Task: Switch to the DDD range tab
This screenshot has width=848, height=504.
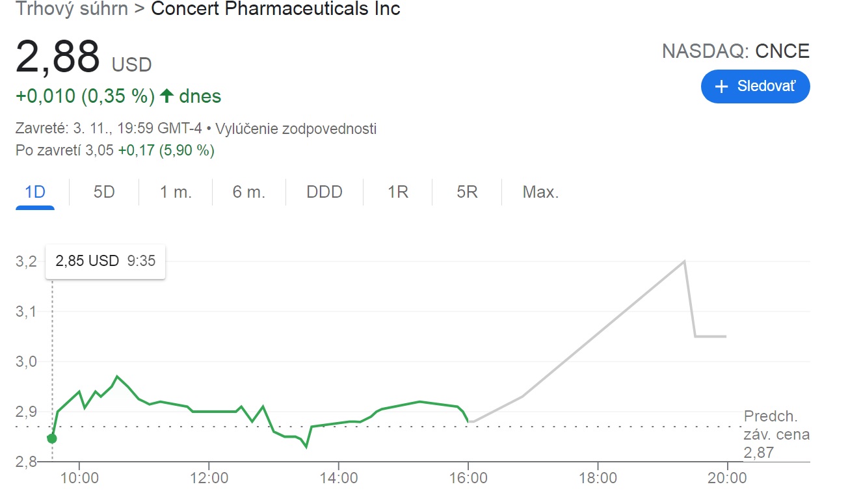Action: [325, 192]
